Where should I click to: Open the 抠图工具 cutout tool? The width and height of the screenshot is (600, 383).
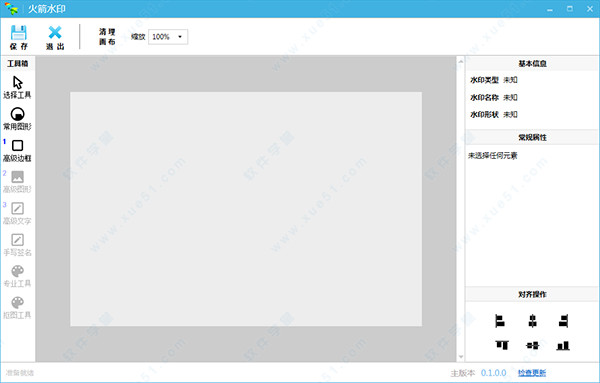[x=17, y=307]
